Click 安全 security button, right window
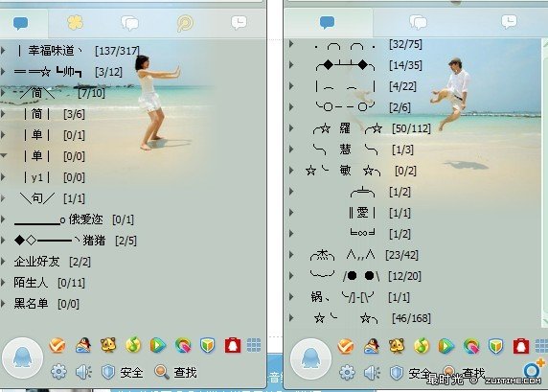548x392 pixels. pyautogui.click(x=410, y=373)
